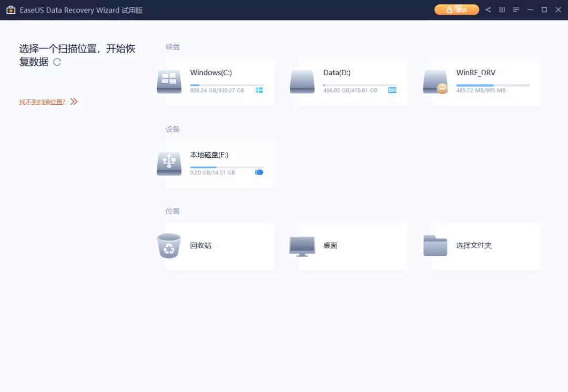The width and height of the screenshot is (568, 392).
Task: Click the 设备 section header
Action: click(173, 129)
